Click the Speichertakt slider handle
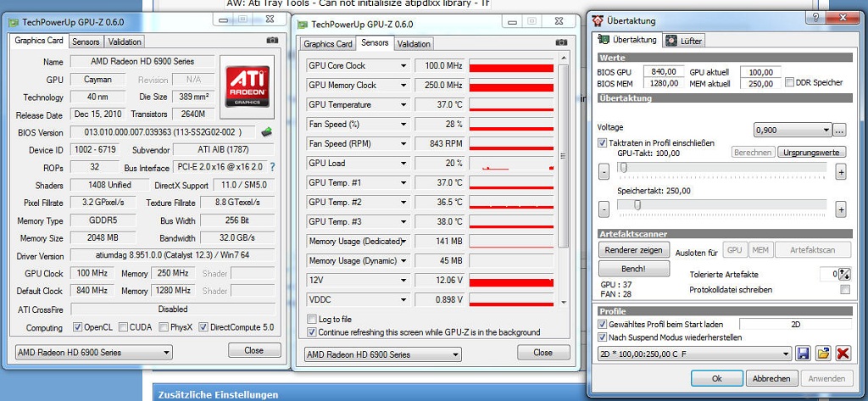Image resolution: width=868 pixels, height=401 pixels. (x=637, y=205)
